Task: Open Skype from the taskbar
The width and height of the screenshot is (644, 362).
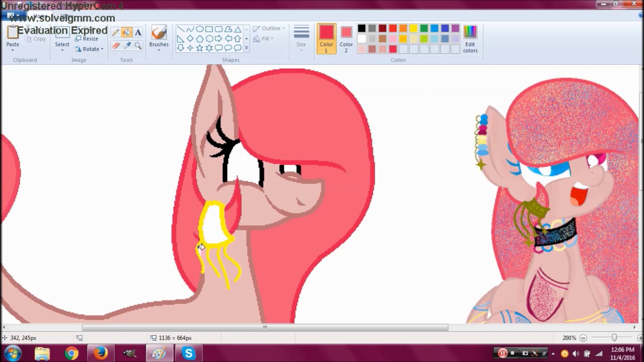Action: coord(189,353)
